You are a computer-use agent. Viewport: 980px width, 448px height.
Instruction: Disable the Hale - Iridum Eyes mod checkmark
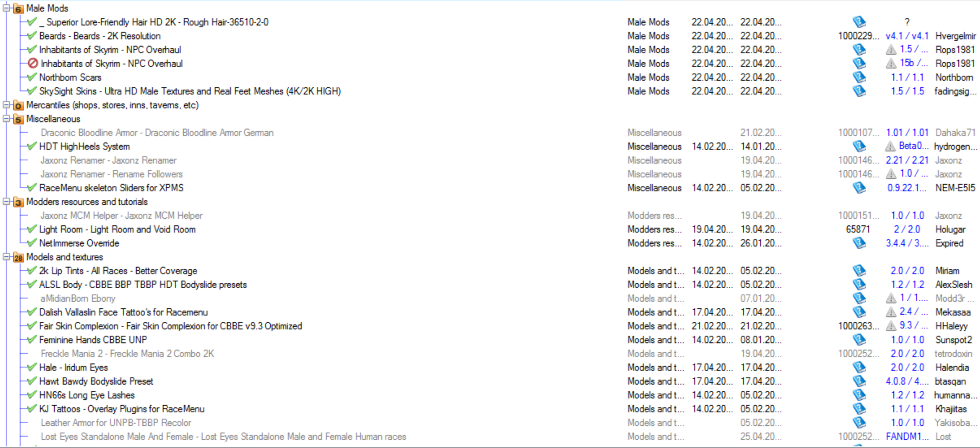(32, 367)
